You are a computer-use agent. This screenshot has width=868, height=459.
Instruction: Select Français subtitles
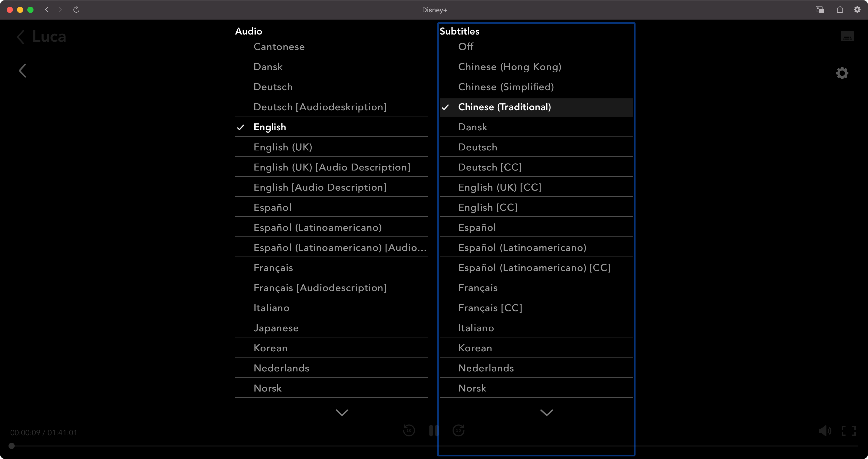(536, 288)
